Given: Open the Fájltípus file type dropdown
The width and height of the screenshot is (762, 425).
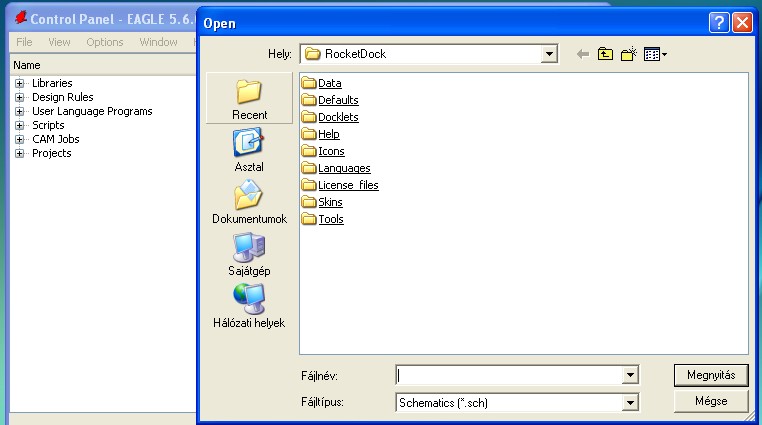Looking at the screenshot, I should (630, 402).
